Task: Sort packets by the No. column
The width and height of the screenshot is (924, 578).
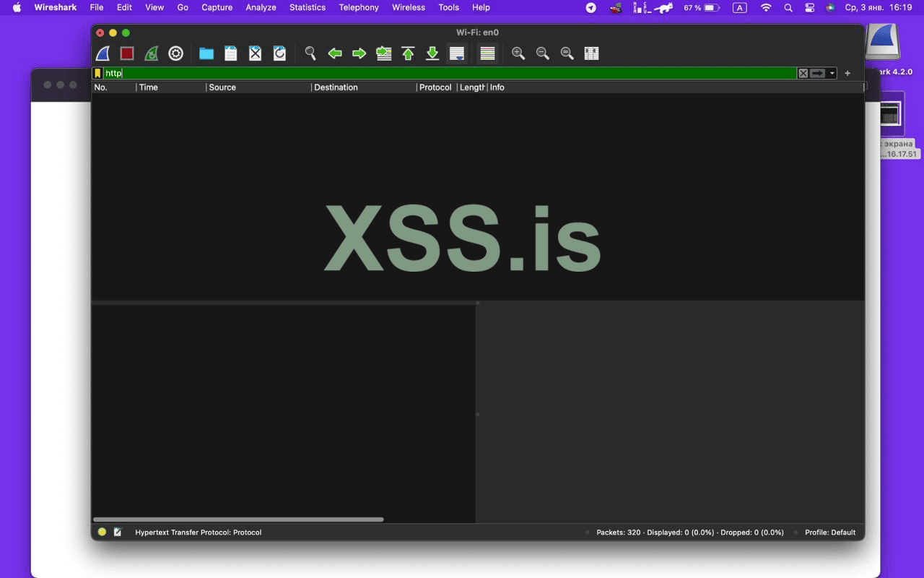Action: pyautogui.click(x=114, y=87)
